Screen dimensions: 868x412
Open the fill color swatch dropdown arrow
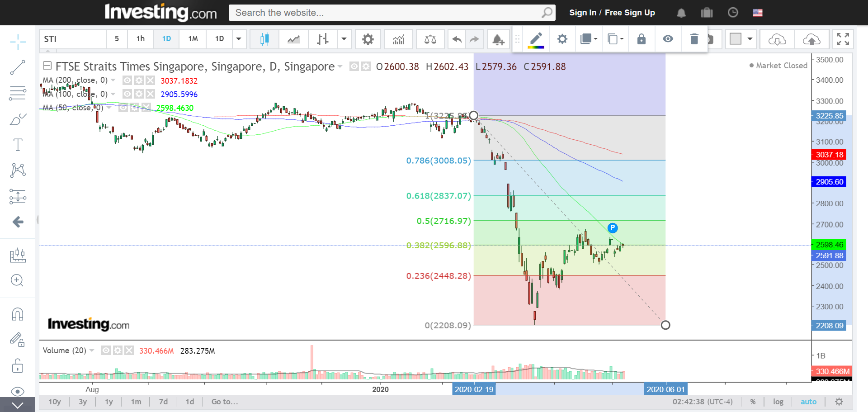point(750,39)
